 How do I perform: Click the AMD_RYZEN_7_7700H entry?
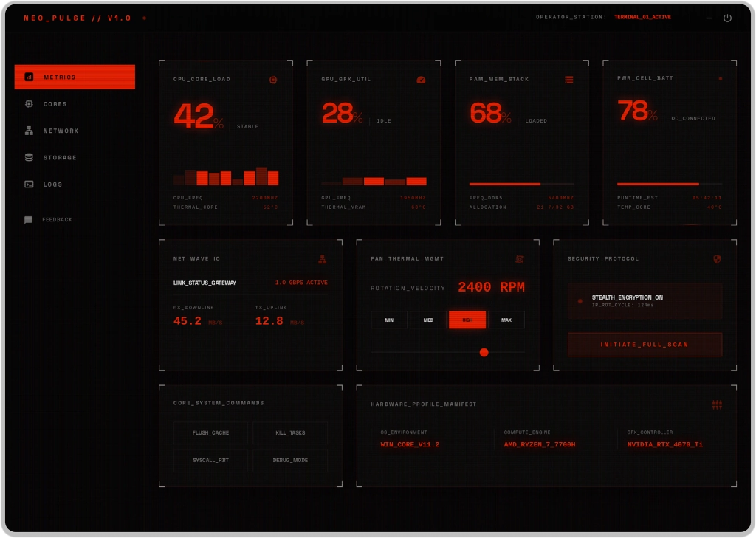pos(540,445)
